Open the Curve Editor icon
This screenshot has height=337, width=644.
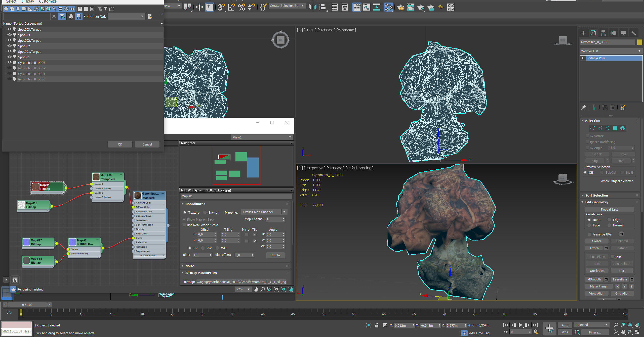pos(367,7)
